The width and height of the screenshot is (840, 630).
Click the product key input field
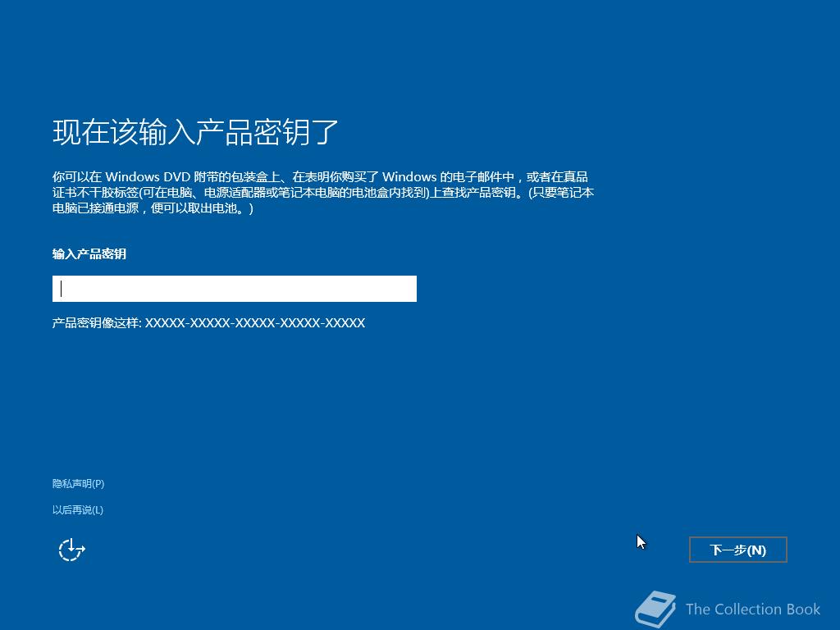tap(234, 289)
